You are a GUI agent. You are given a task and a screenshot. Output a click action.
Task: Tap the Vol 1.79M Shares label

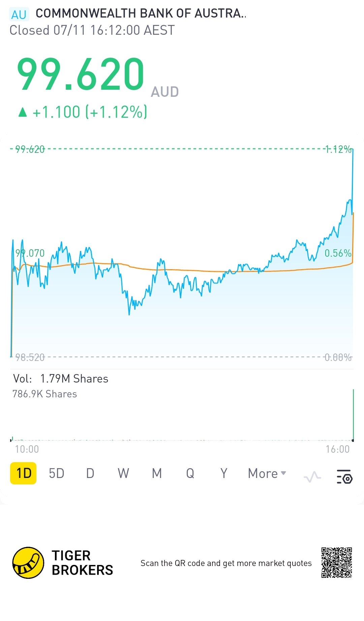[x=61, y=378]
